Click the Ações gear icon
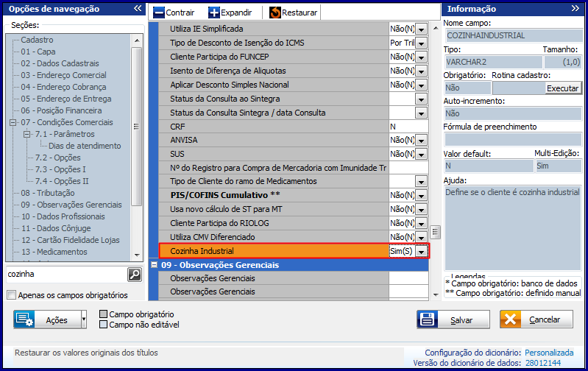The image size is (588, 371). click(24, 319)
